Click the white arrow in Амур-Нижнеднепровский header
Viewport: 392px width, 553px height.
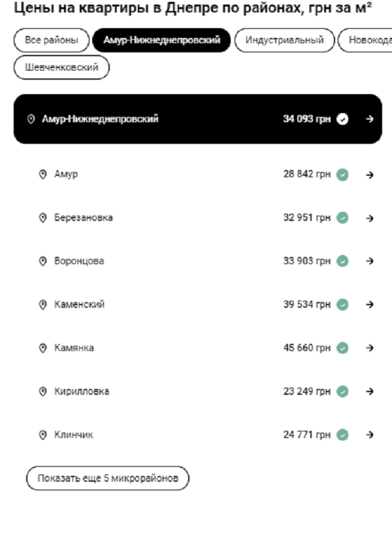(x=370, y=119)
